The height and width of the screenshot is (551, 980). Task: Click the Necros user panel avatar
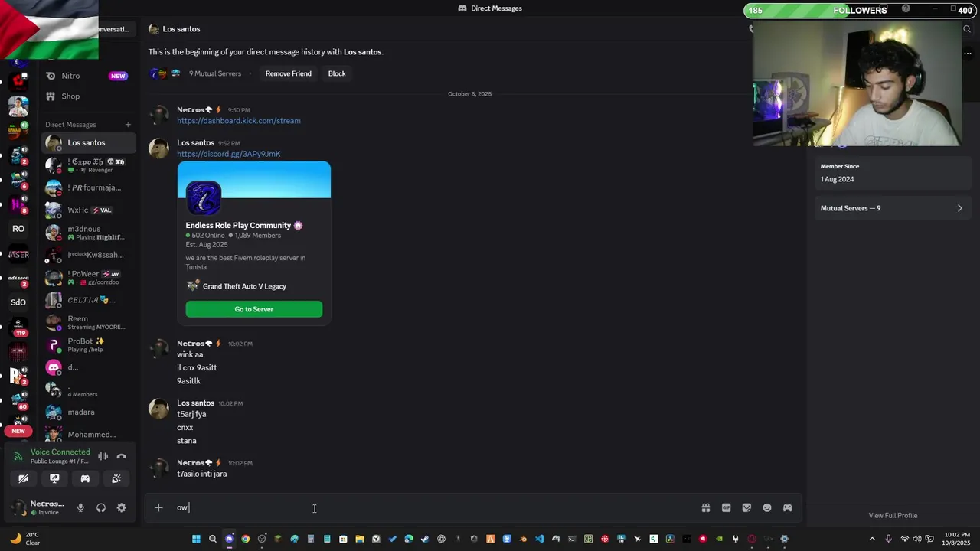(x=18, y=507)
